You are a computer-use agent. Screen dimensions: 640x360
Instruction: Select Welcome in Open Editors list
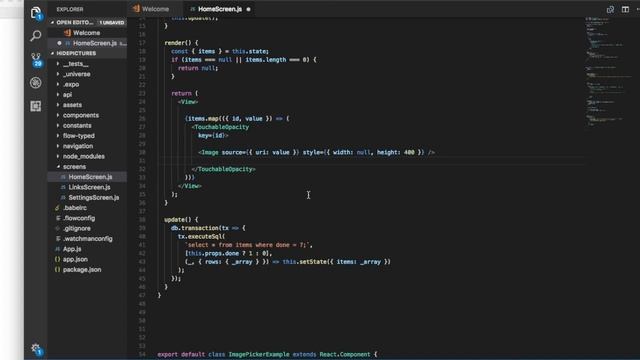coord(88,33)
